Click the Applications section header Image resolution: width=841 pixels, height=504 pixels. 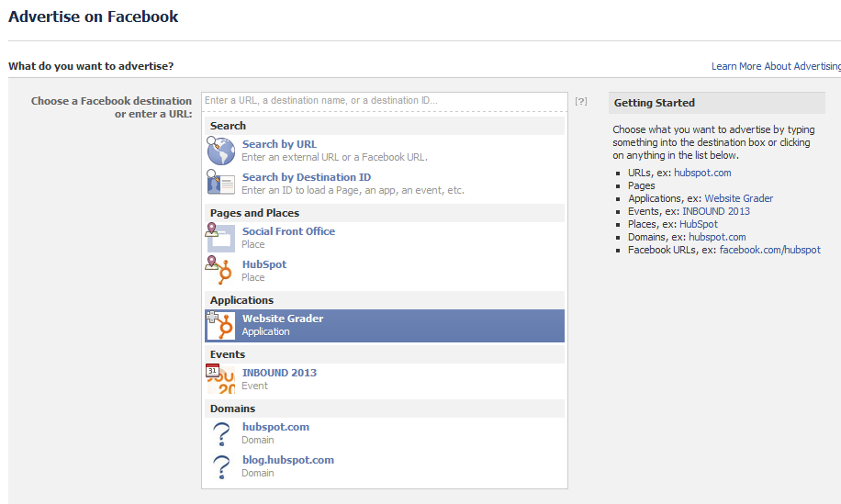(x=385, y=300)
